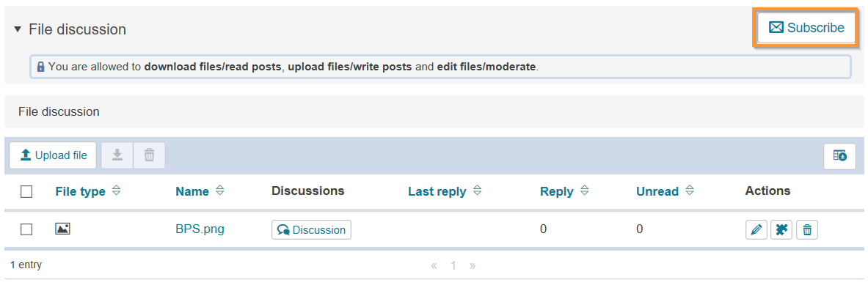Collapse the File discussion section triangle
The height and width of the screenshot is (299, 868).
[x=18, y=29]
